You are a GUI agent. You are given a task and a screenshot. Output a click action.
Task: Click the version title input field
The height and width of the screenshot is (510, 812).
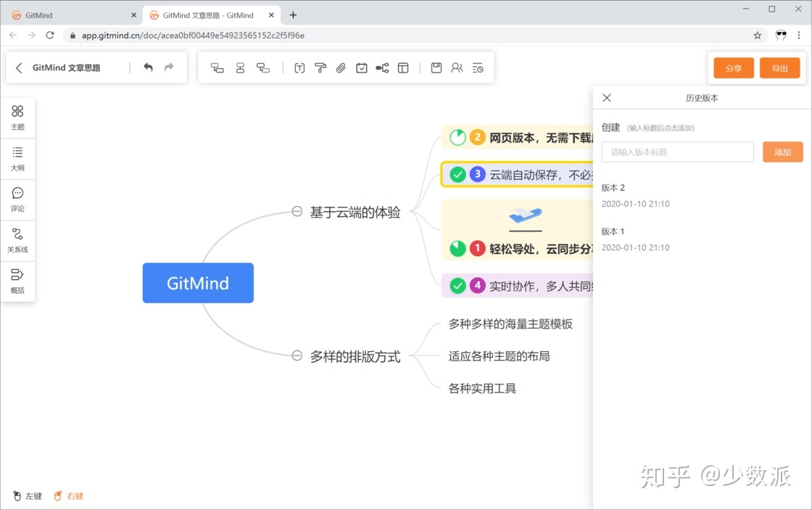click(x=677, y=152)
